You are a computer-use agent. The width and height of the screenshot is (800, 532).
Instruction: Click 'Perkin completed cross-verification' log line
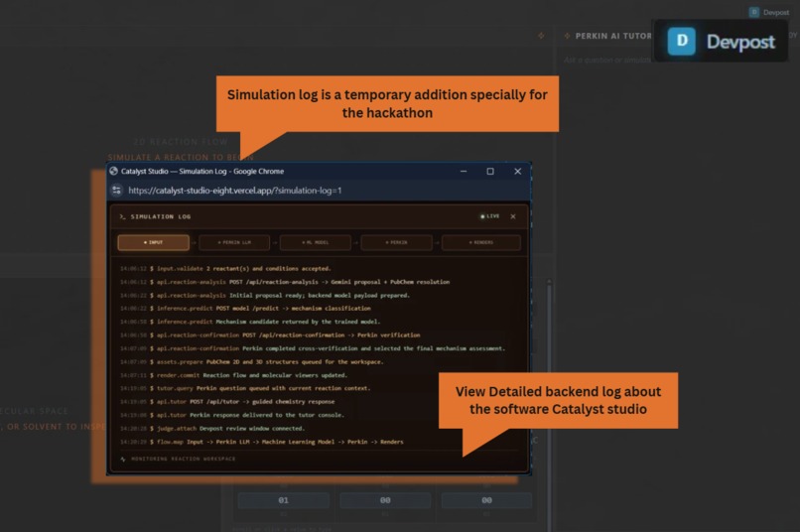(313, 348)
